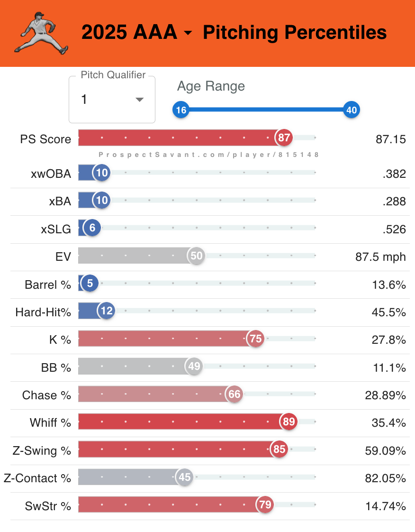
Task: Click the SwStr % 79 percentile badge
Action: [265, 505]
